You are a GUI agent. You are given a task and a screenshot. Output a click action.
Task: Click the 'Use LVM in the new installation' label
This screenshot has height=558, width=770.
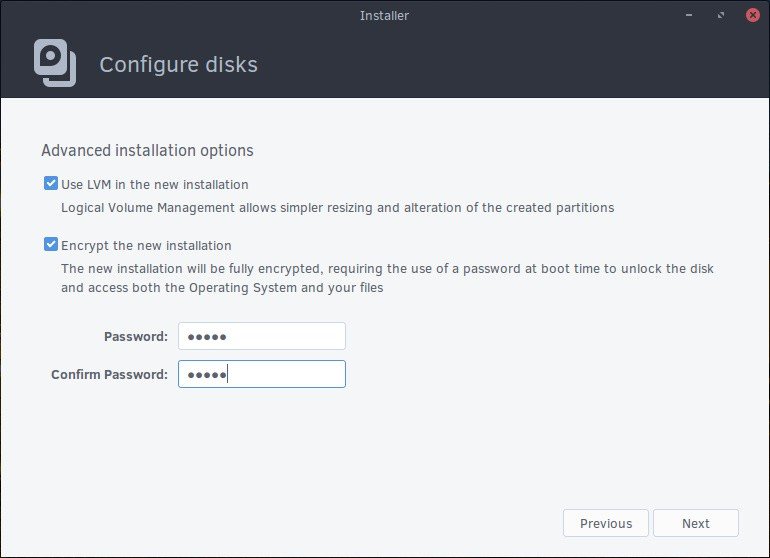(x=155, y=185)
